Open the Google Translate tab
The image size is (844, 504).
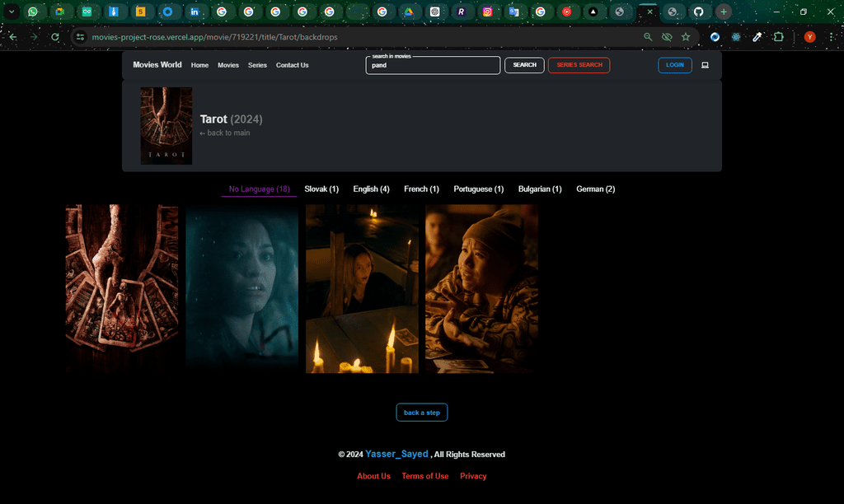click(x=513, y=12)
